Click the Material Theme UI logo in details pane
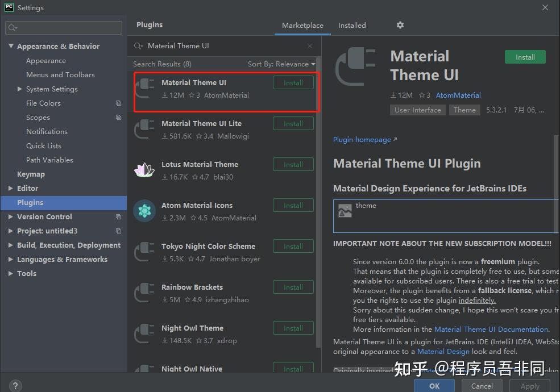 point(355,65)
